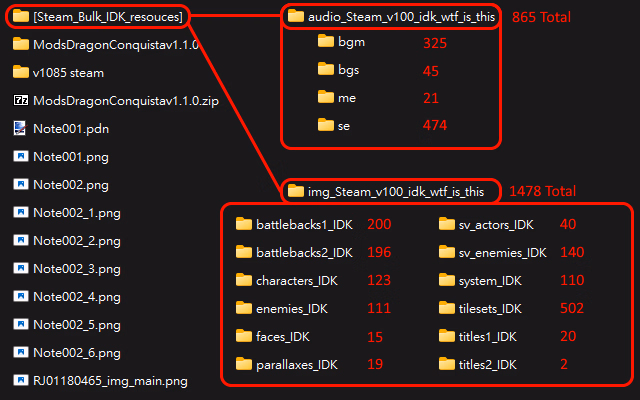640x400 pixels.
Task: Click the Note001.pdn paint.net file icon
Action: click(20, 128)
